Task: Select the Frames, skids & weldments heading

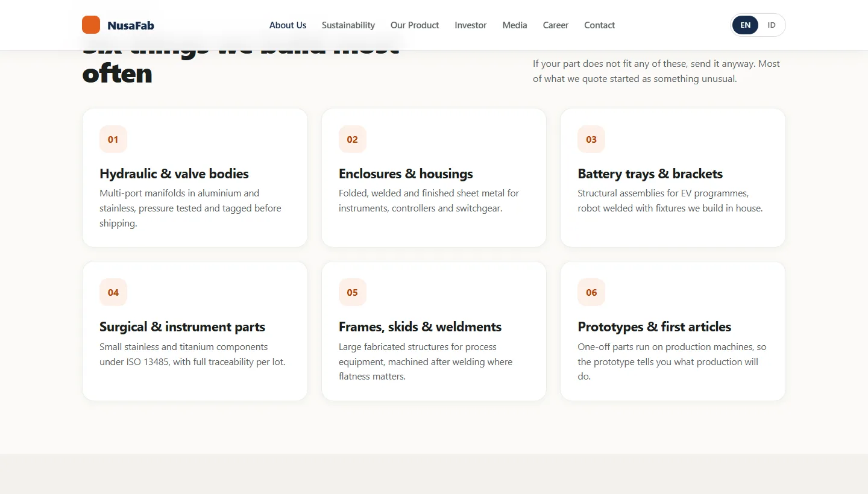Action: [420, 327]
